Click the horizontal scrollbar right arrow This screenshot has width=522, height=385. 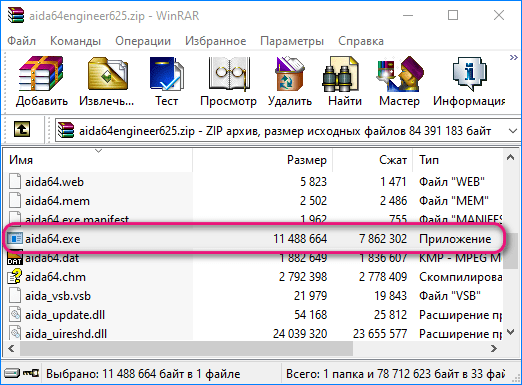point(494,349)
